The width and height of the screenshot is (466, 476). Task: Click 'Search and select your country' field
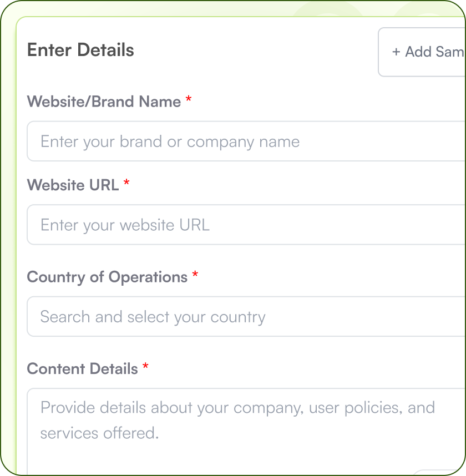[x=152, y=316]
